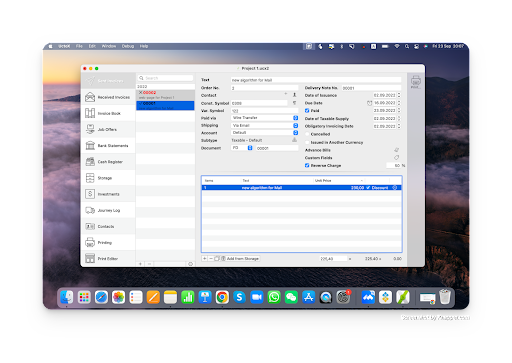Sort by the Unit Price column header
Screen dimensions: 512x363
(338, 180)
